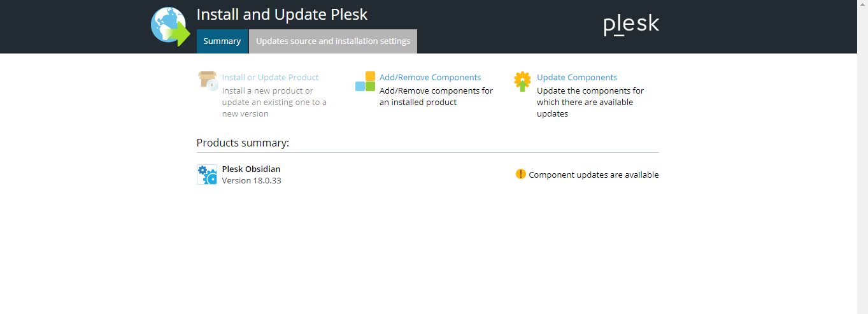The height and width of the screenshot is (314, 868).
Task: Click the orange exclamation warning icon
Action: pos(521,174)
